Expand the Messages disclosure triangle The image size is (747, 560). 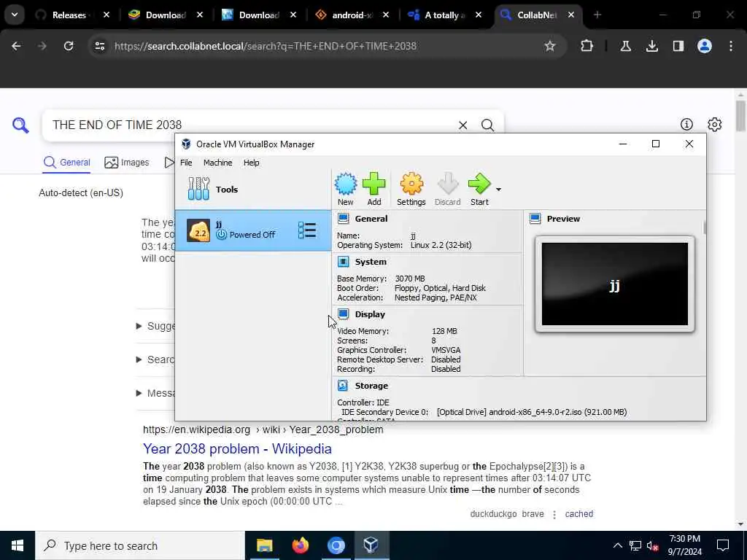click(x=139, y=393)
